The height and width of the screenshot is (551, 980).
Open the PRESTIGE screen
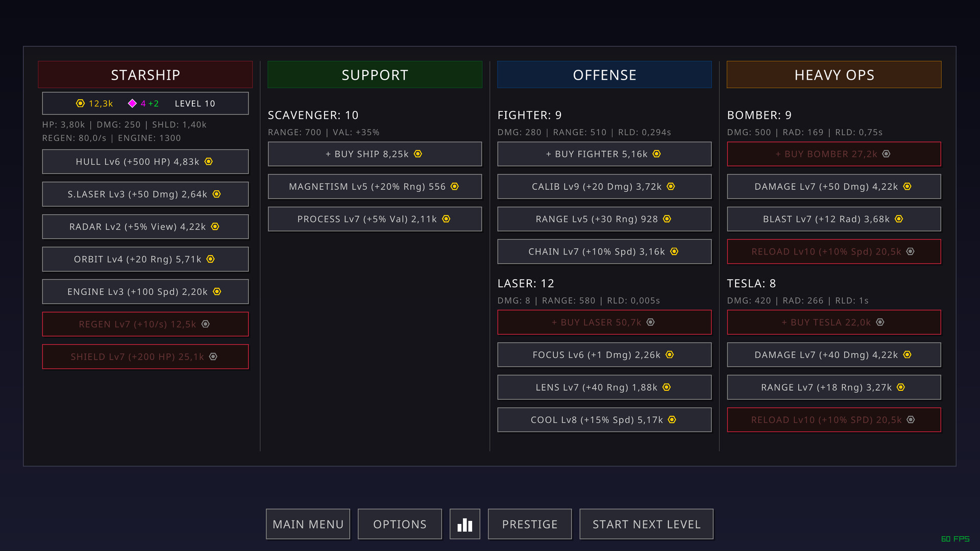tap(529, 524)
